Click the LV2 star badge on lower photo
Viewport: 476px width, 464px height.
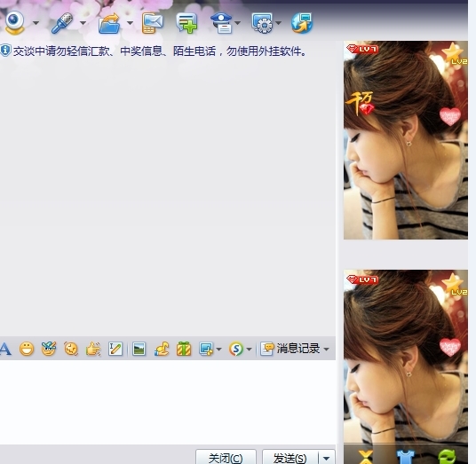454,284
